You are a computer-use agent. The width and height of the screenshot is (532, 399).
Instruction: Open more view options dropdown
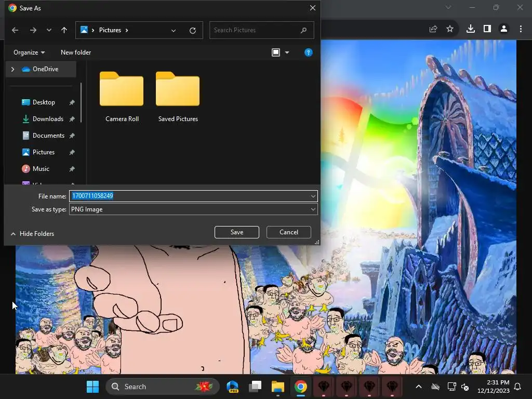click(287, 52)
